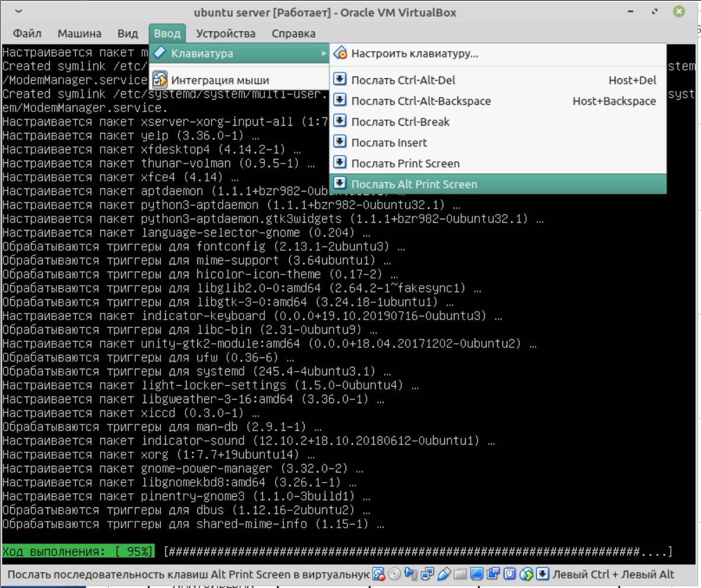The height and width of the screenshot is (588, 701).
Task: Select Послать Ctrl-Alt-Backspace
Action: pyautogui.click(x=498, y=101)
